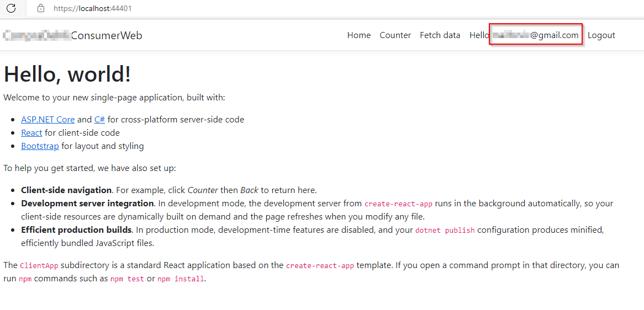The image size is (644, 310).
Task: Click the Hello, world! heading
Action: pyautogui.click(x=67, y=74)
